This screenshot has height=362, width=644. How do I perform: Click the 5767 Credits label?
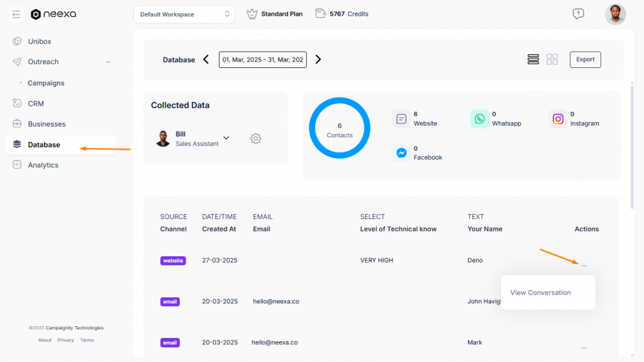coord(349,14)
